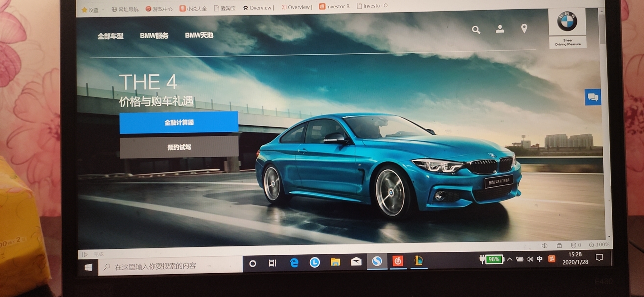Switch to the Sogou browser taskbar icon
Viewport: 644px width, 297px height.
tap(377, 261)
